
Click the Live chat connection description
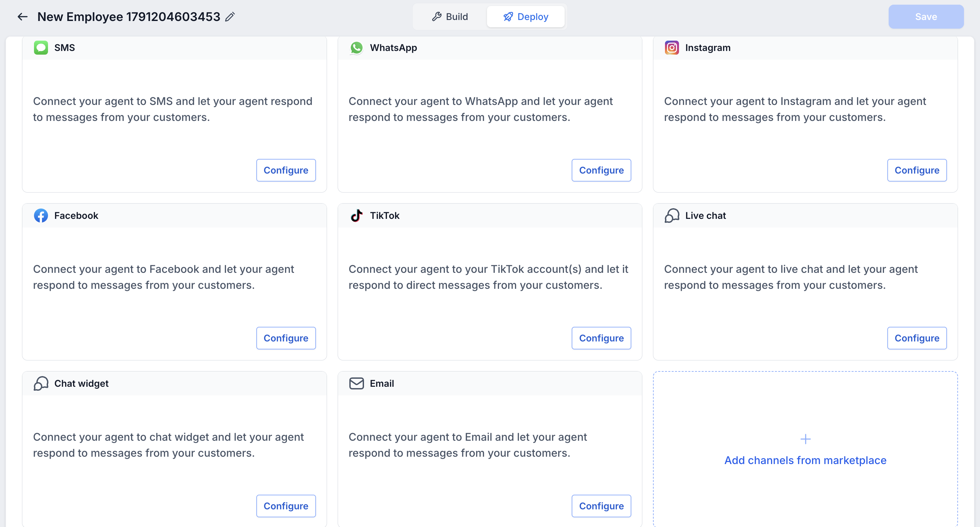click(x=791, y=277)
